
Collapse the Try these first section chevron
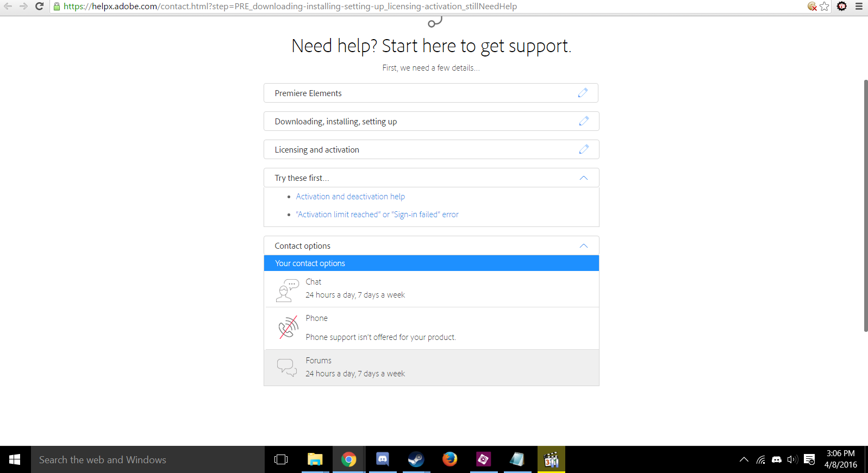584,178
